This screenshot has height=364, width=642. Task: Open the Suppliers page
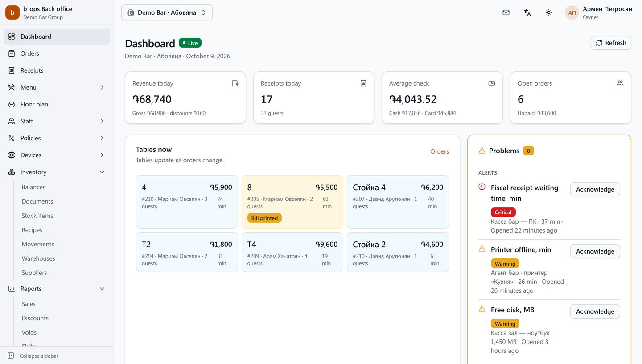pos(34,273)
